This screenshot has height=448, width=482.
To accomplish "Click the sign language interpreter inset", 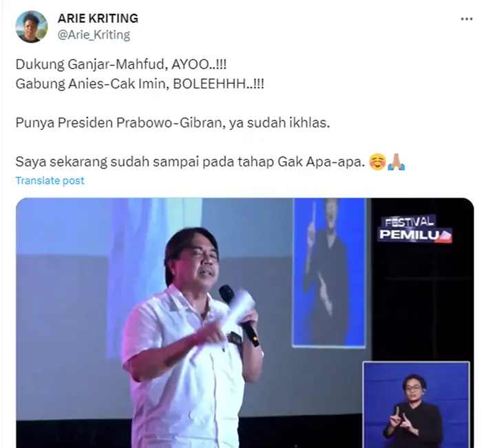I will click(x=416, y=405).
